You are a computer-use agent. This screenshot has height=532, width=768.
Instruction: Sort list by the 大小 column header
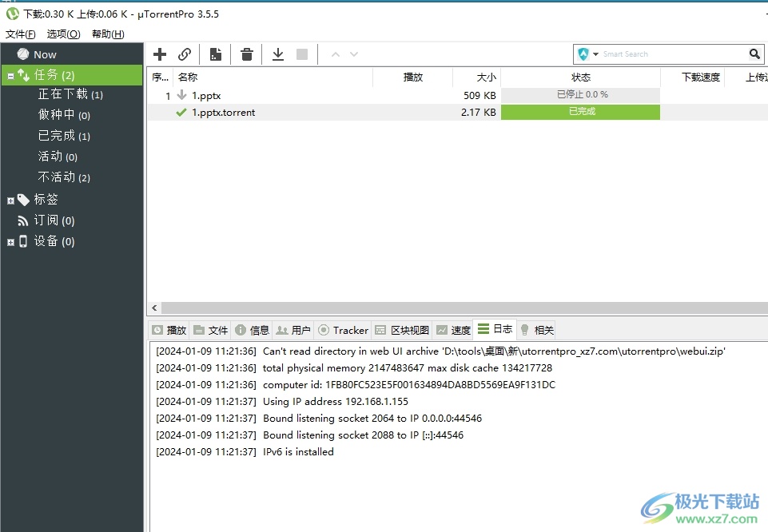pos(486,77)
